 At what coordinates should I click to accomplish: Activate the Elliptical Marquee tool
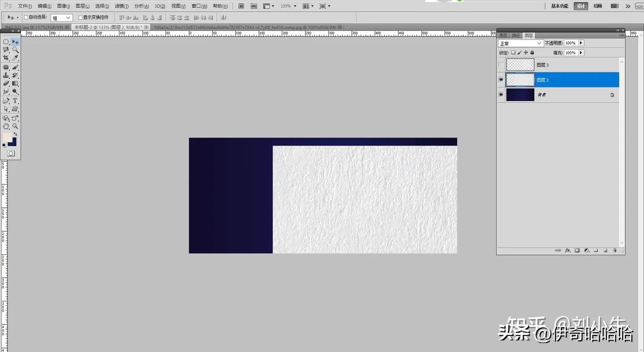(x=6, y=43)
